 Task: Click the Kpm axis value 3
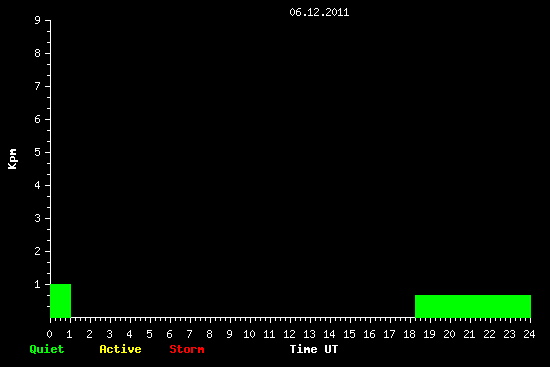[38, 218]
